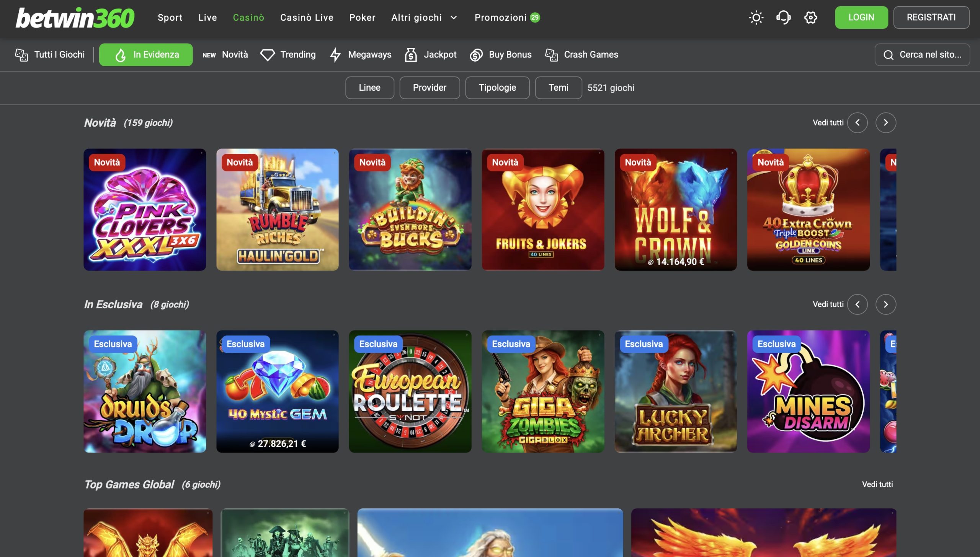Screen dimensions: 980x557
Task: Open the Live section
Action: (x=208, y=18)
